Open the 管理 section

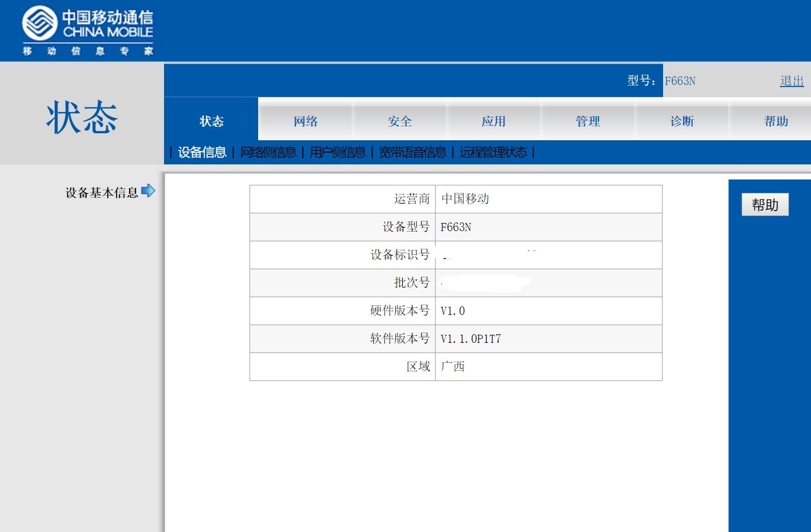(x=588, y=121)
